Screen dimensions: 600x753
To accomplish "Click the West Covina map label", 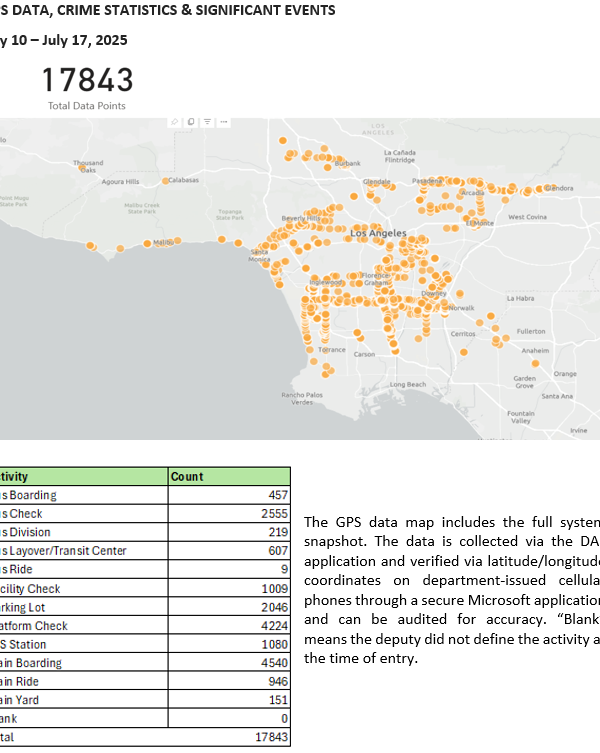I will tap(527, 217).
